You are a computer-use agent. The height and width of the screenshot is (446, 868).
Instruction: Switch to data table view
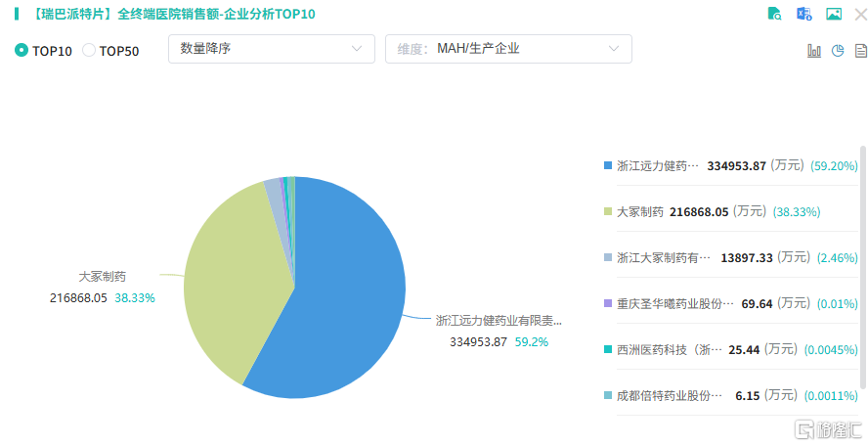(x=861, y=51)
